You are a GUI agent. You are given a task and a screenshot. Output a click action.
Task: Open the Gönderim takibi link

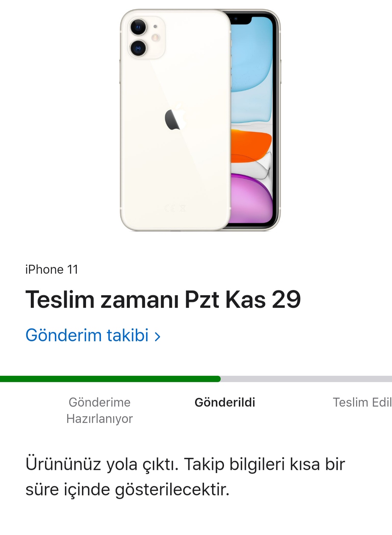[93, 335]
